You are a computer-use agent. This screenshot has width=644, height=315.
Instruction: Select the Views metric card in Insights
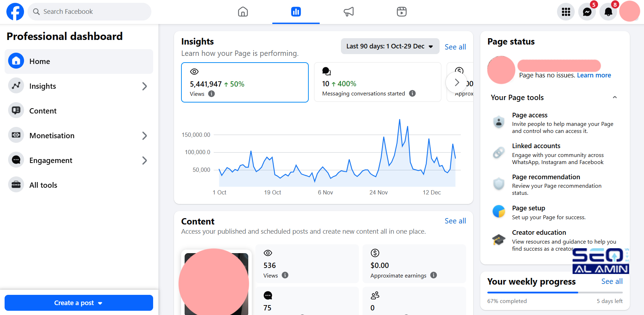coord(245,82)
